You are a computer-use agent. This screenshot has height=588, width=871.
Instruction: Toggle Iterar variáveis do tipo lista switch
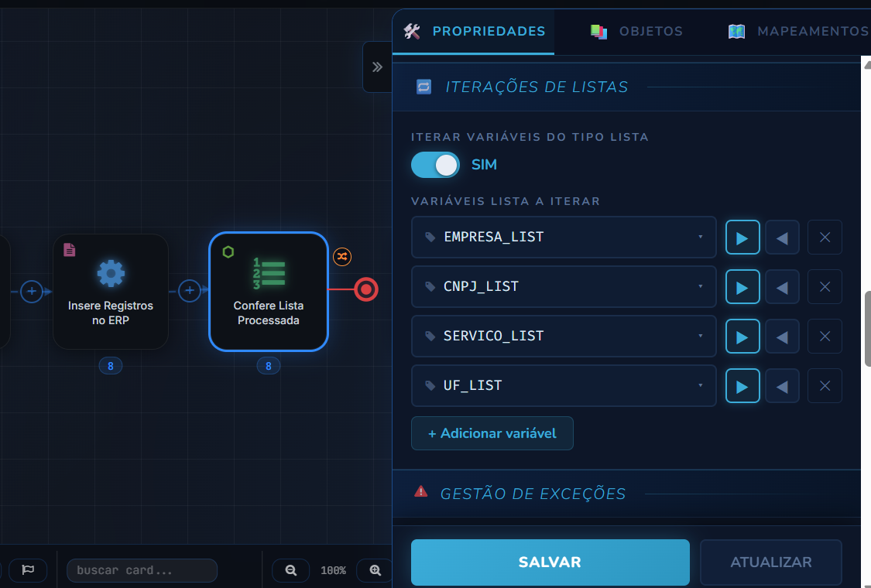pos(435,165)
